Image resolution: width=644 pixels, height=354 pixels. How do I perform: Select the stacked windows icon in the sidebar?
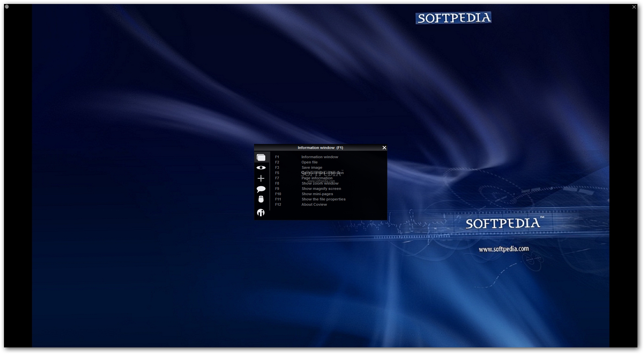pyautogui.click(x=261, y=158)
